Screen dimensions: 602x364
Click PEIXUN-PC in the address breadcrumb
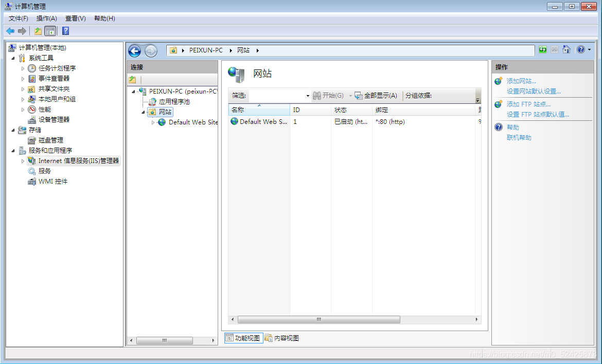(x=206, y=50)
